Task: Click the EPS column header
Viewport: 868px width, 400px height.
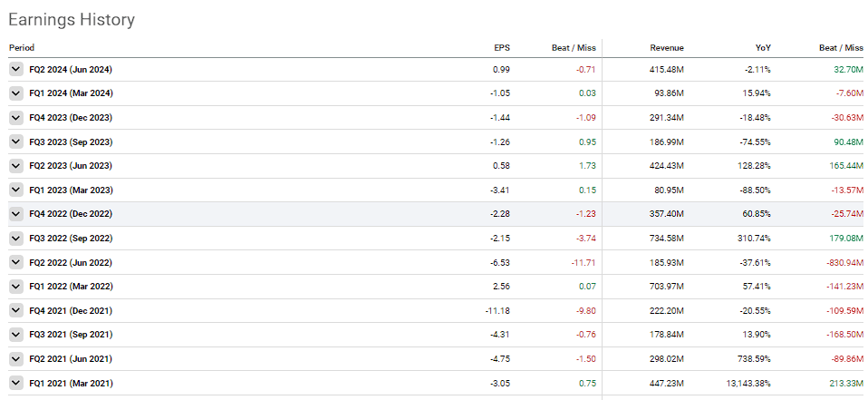Action: coord(502,47)
